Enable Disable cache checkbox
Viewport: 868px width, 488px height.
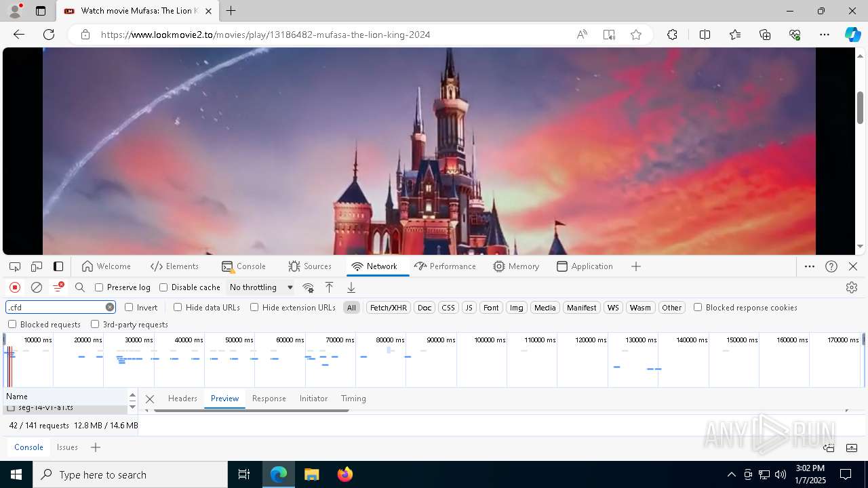tap(163, 287)
